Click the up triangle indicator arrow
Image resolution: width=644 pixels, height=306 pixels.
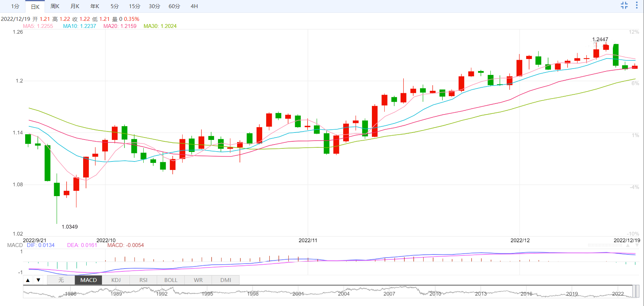point(28,280)
